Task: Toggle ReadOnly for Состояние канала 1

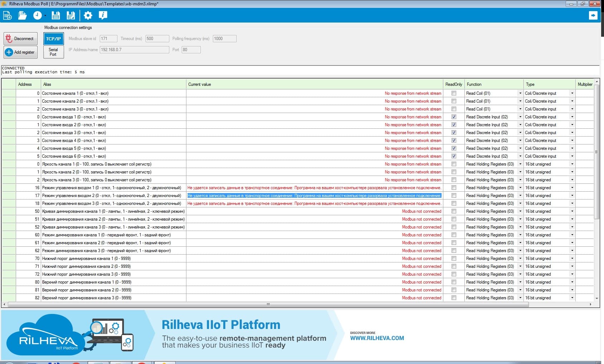Action: [x=454, y=93]
